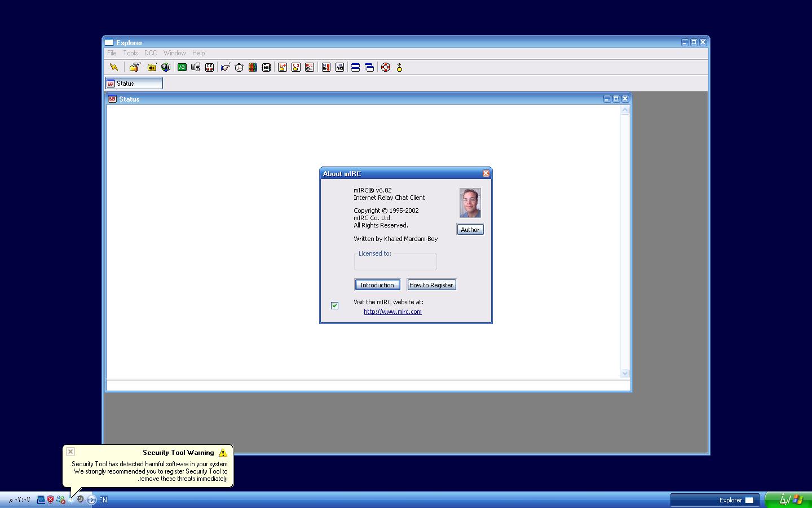Click the system clock in the tray
This screenshot has height=508, width=812.
click(20, 500)
